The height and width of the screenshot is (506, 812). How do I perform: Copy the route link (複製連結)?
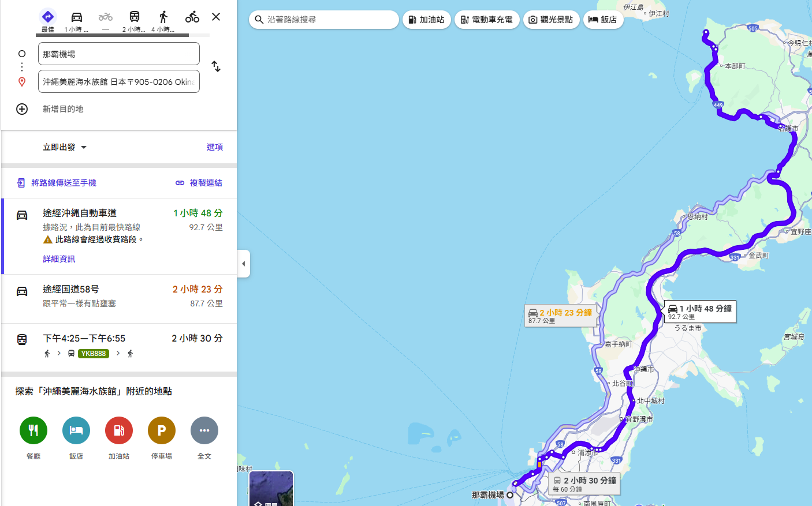tap(199, 183)
